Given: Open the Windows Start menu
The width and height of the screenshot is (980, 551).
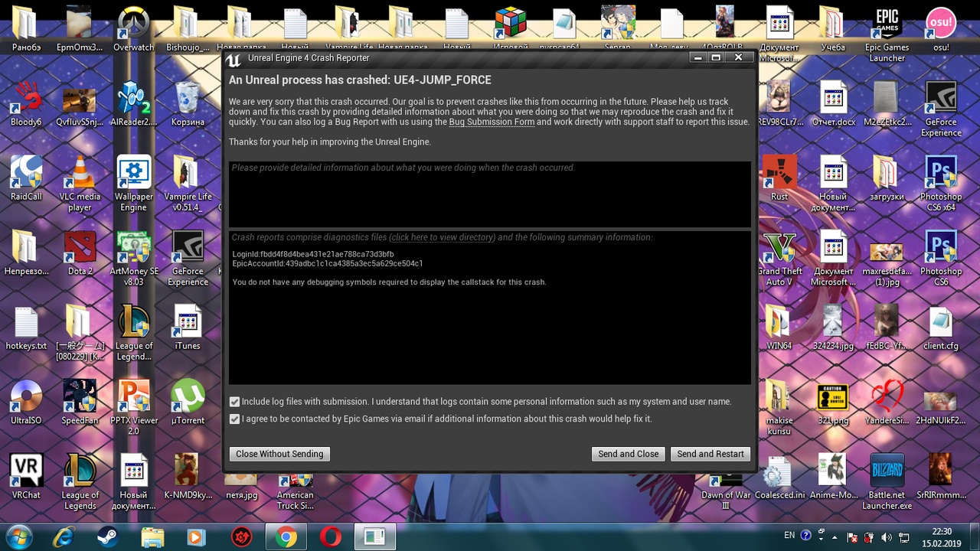Looking at the screenshot, I should click(x=18, y=536).
